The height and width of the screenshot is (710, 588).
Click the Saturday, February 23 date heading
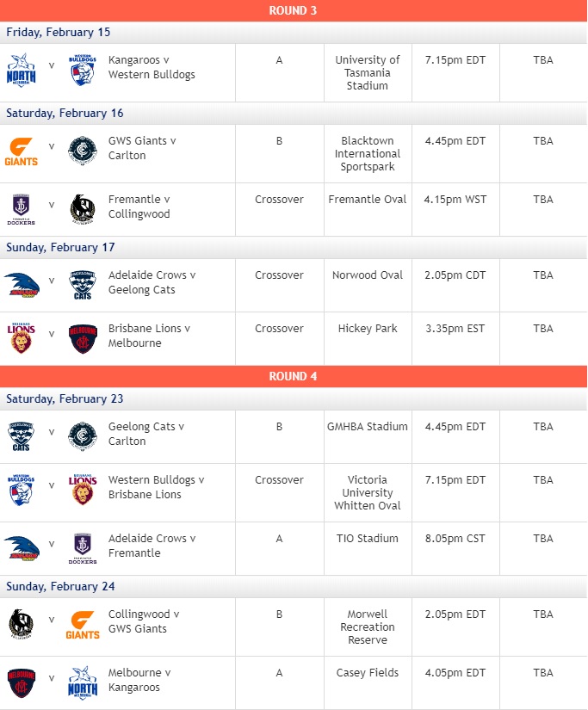coord(65,399)
